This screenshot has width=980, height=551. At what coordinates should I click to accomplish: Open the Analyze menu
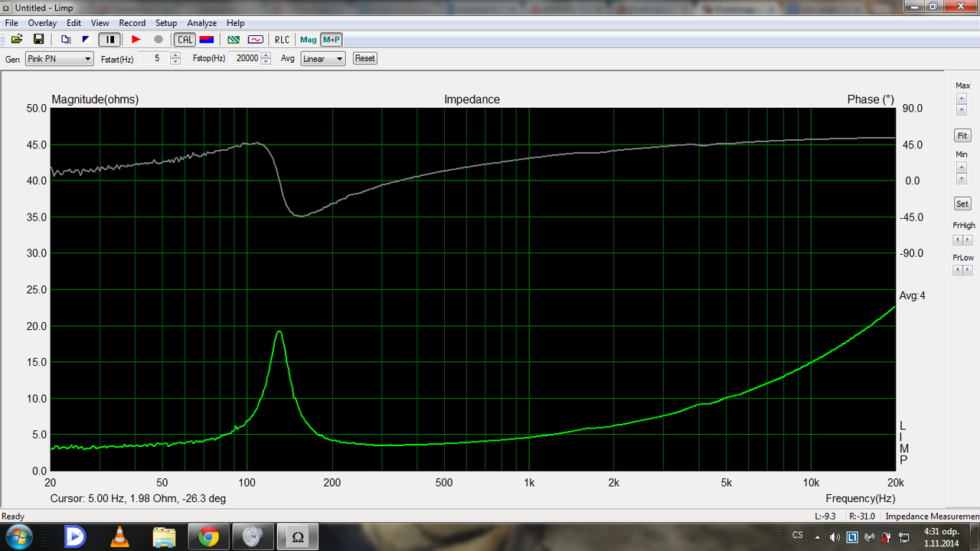[202, 23]
